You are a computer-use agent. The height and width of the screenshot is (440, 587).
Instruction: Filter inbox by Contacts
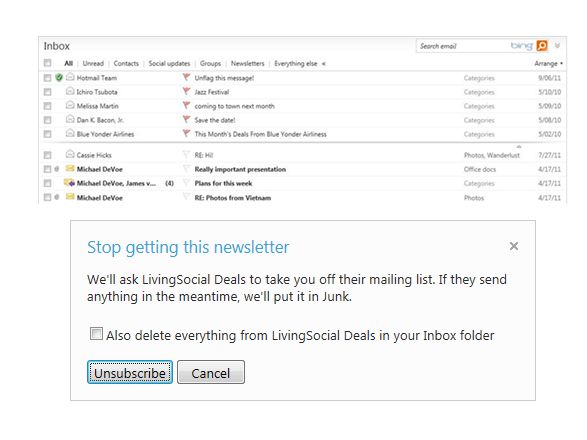(126, 63)
